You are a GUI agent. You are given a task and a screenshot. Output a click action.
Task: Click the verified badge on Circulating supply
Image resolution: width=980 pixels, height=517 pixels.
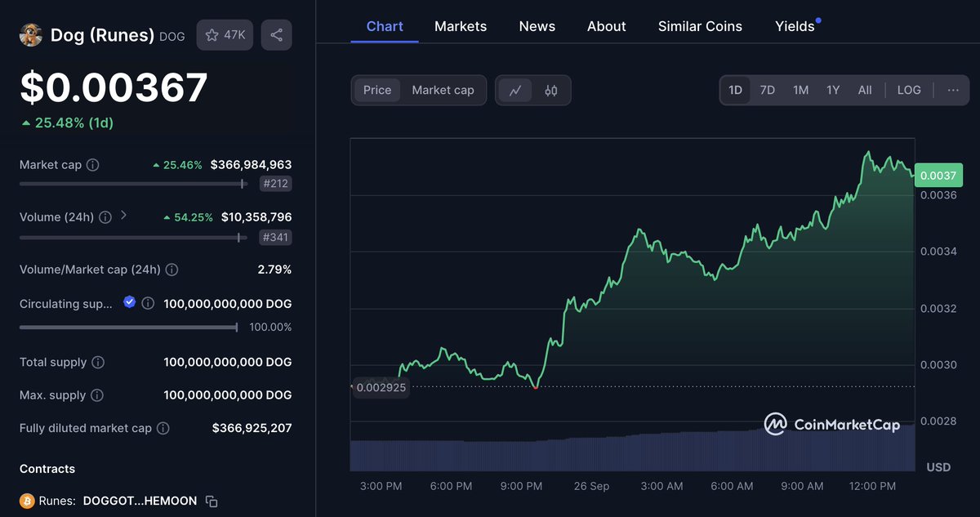[129, 302]
